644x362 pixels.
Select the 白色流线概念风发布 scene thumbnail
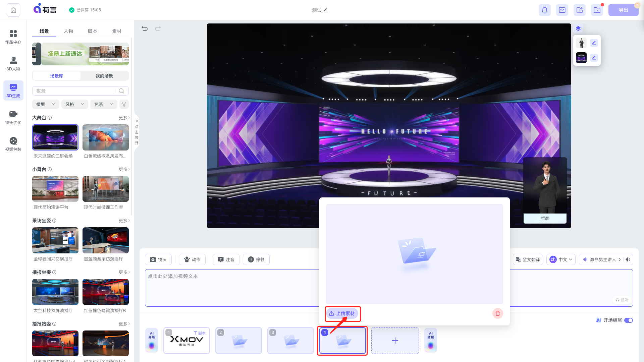point(106,137)
